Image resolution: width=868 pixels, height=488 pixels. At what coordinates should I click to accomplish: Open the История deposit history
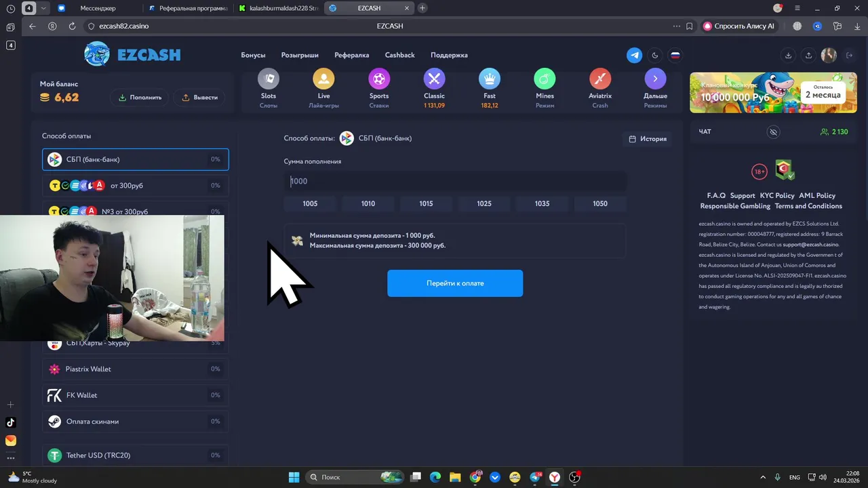click(648, 139)
